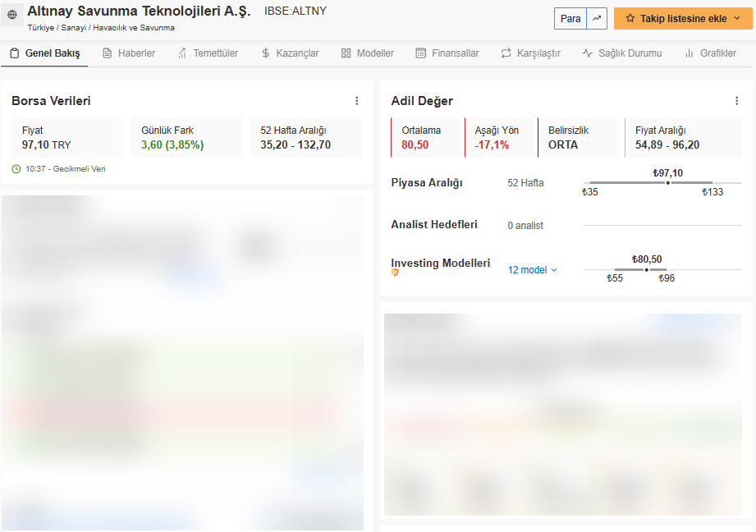Image resolution: width=756 pixels, height=532 pixels.
Task: Click the Piyasa Aralığı label
Action: coord(427,183)
